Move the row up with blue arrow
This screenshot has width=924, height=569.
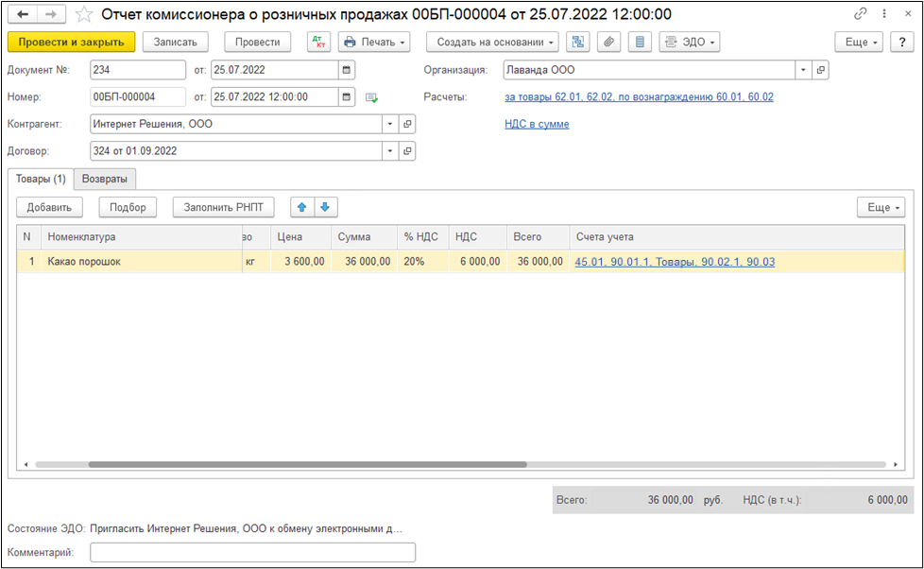[x=301, y=207]
